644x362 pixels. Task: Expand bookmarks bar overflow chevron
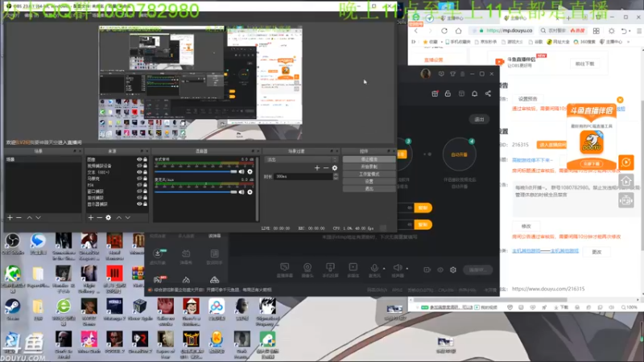629,42
